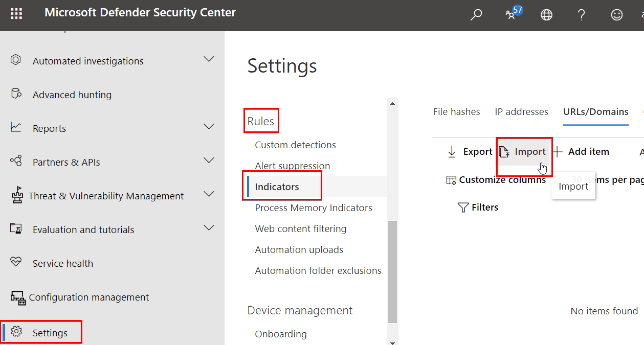Click the Settings page heading

(x=282, y=66)
